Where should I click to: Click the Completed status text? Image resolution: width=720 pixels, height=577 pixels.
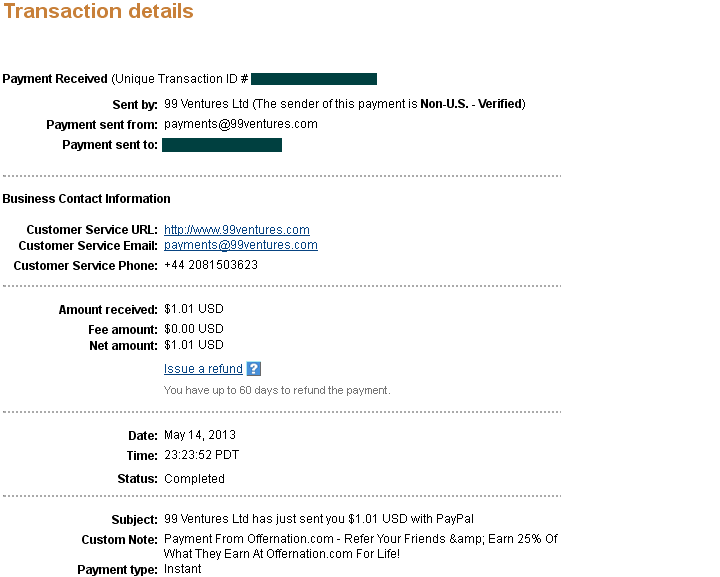(194, 479)
